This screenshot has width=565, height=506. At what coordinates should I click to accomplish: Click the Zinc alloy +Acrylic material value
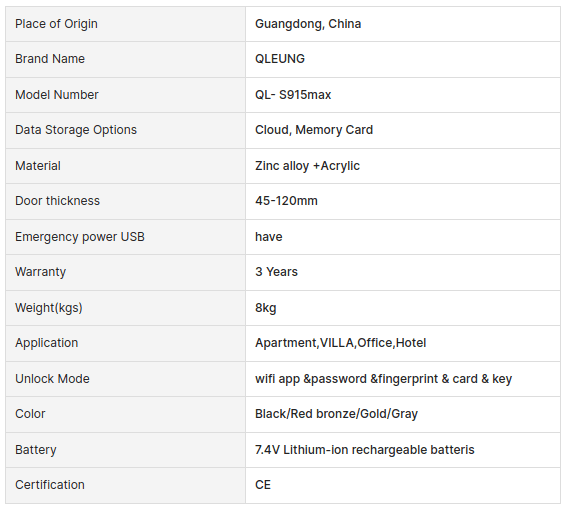tap(307, 166)
